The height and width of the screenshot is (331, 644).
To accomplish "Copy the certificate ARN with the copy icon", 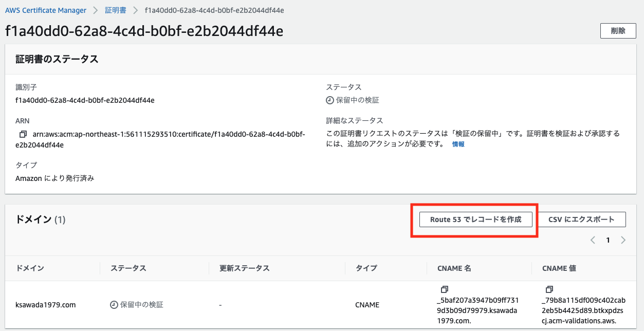I will coord(23,134).
